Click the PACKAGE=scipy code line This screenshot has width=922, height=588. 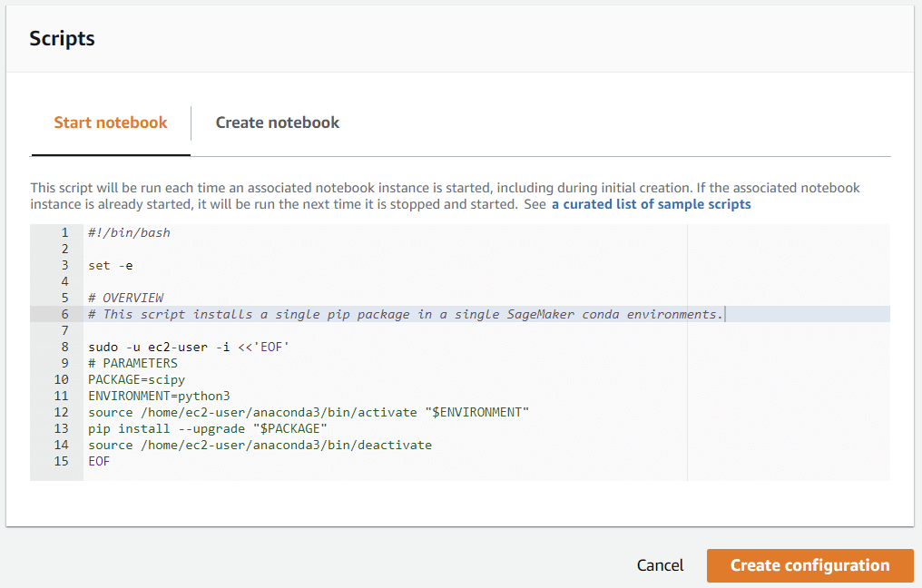(x=136, y=379)
